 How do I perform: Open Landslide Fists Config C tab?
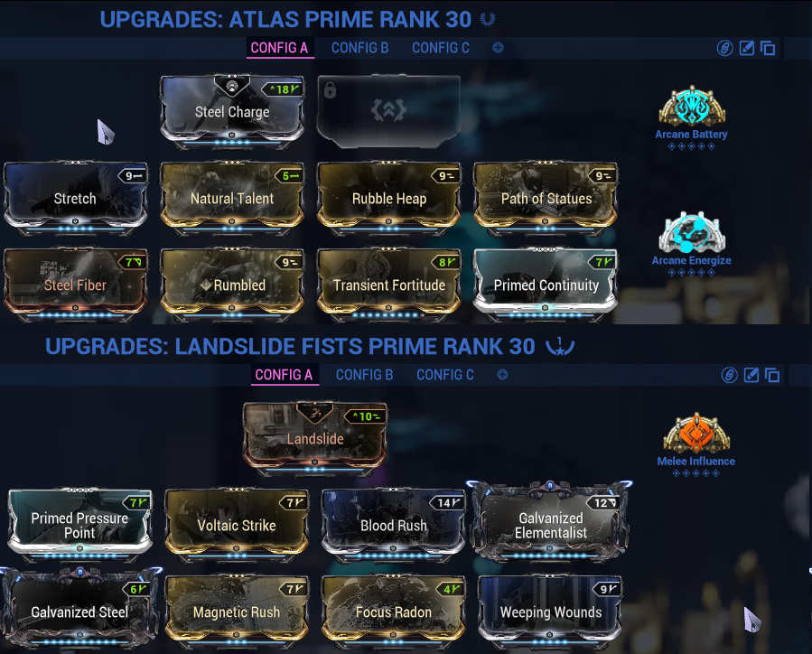click(x=445, y=375)
